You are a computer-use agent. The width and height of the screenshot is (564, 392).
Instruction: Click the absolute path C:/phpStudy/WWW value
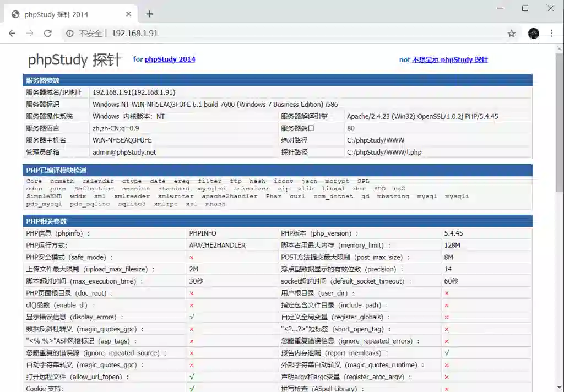click(376, 140)
